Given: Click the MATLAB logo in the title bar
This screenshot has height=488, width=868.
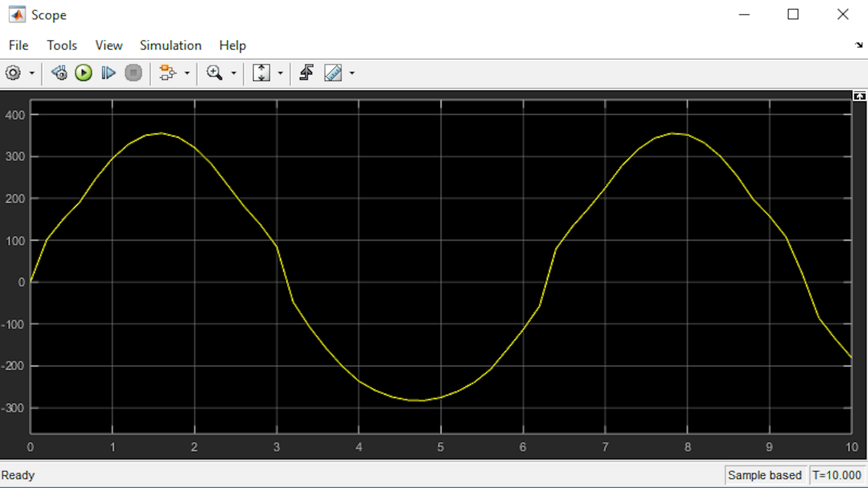Looking at the screenshot, I should (17, 15).
